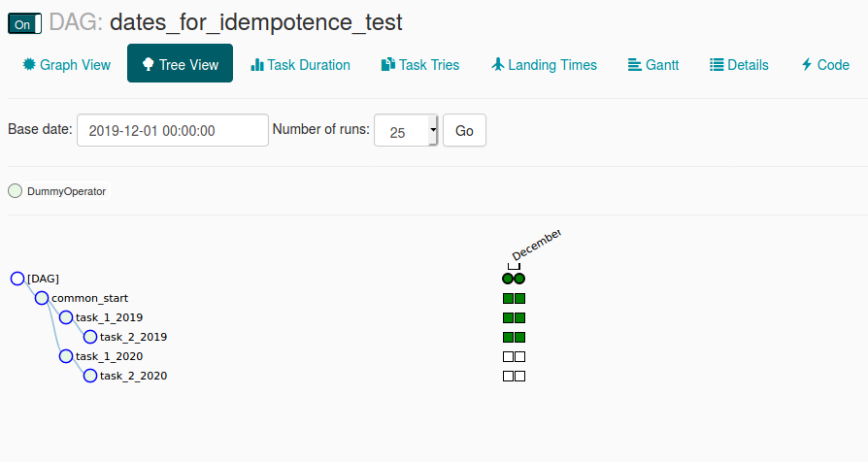Click the Code lightning bolt icon
The width and height of the screenshot is (868, 462).
click(x=807, y=64)
